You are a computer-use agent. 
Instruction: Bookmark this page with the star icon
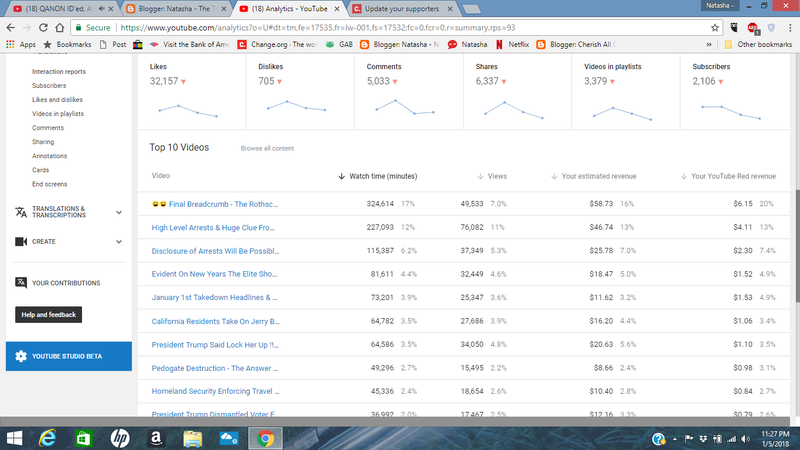click(x=715, y=28)
